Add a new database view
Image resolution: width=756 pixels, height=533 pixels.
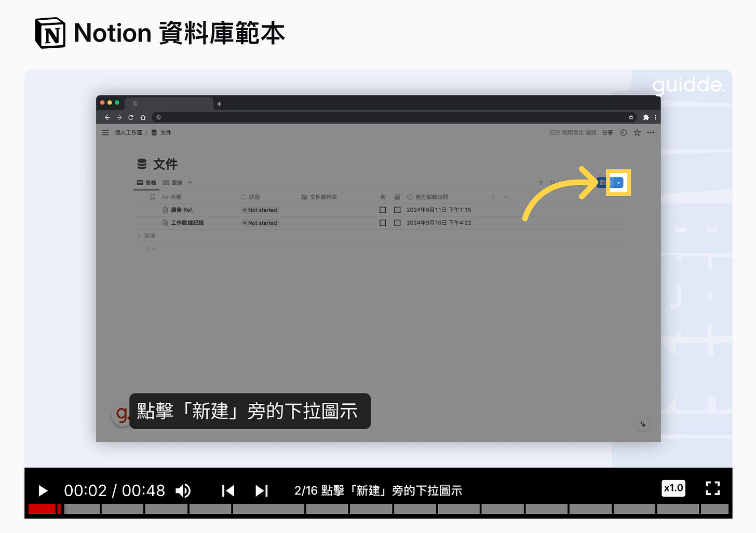point(190,183)
